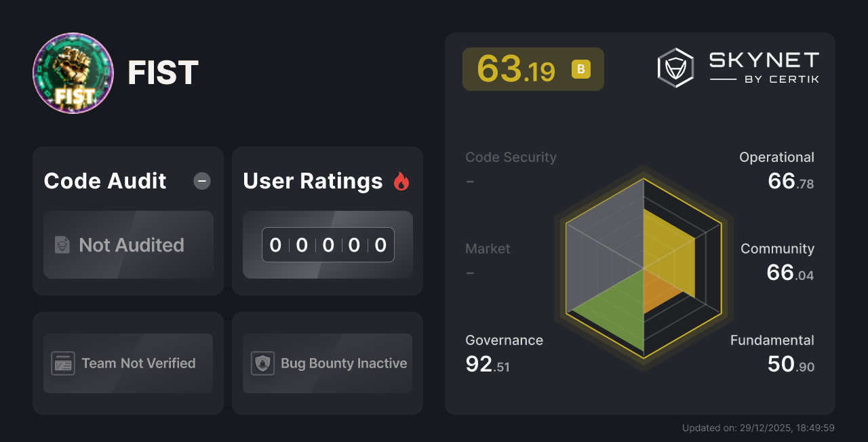Click the fire icon next to User Ratings

[401, 180]
